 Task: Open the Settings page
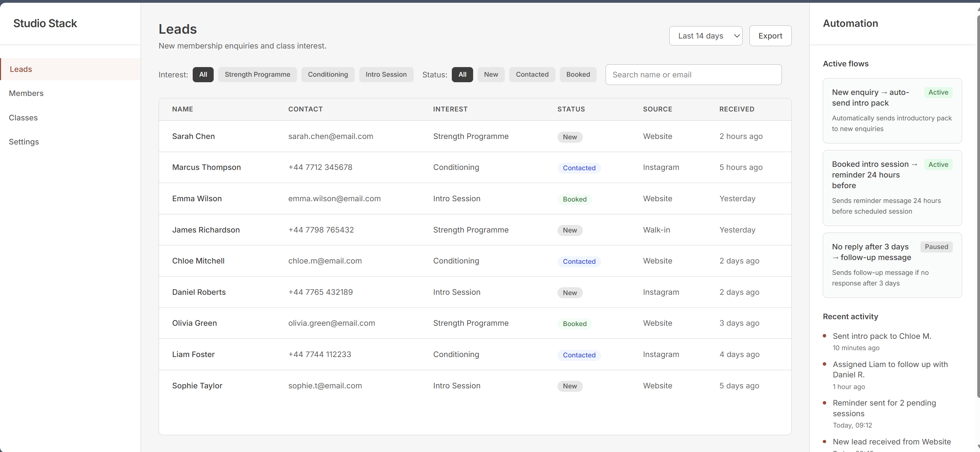click(x=24, y=141)
